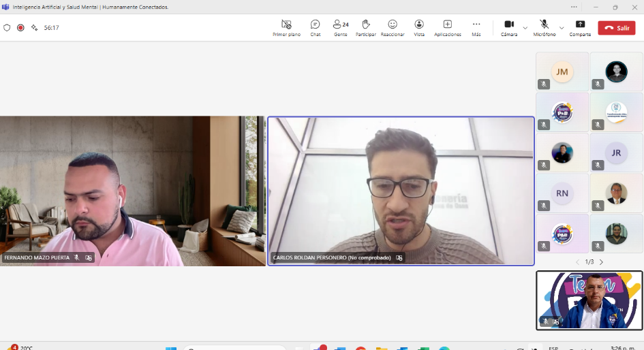This screenshot has width=644, height=350.
Task: Raise hand with Participar button
Action: pos(365,27)
